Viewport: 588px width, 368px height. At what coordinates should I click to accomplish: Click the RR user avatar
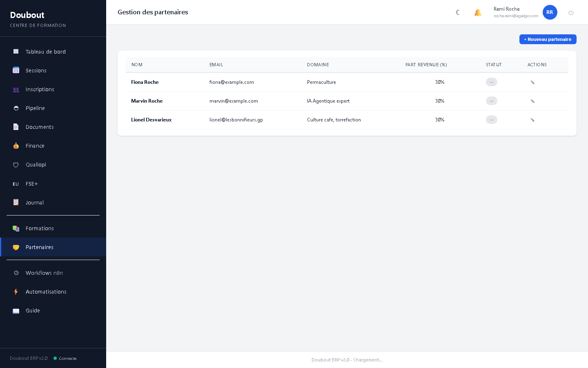tap(550, 12)
